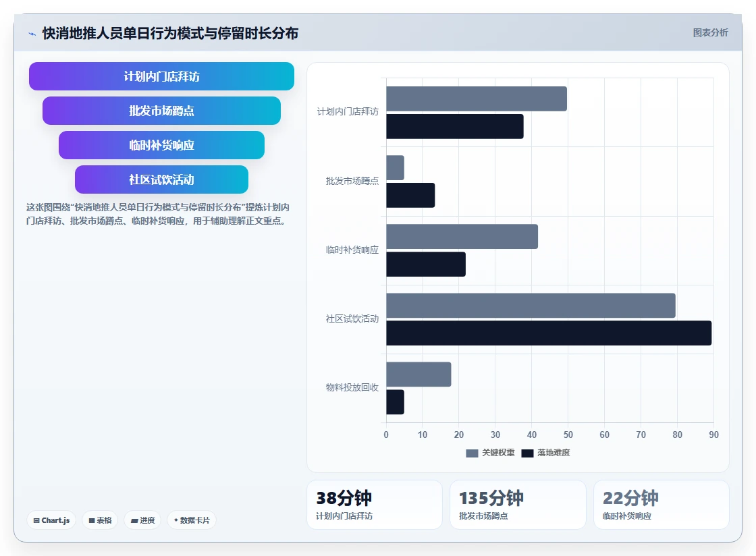Click the 社区试饮活动 y-axis label
Image resolution: width=756 pixels, height=556 pixels.
352,318
